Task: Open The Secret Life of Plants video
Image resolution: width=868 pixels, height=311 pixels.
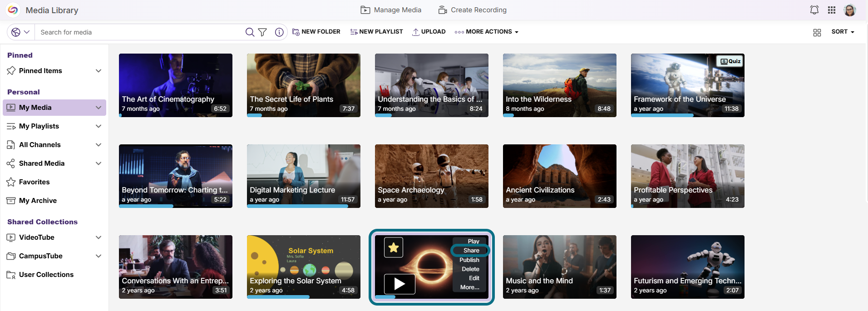Action: point(304,85)
